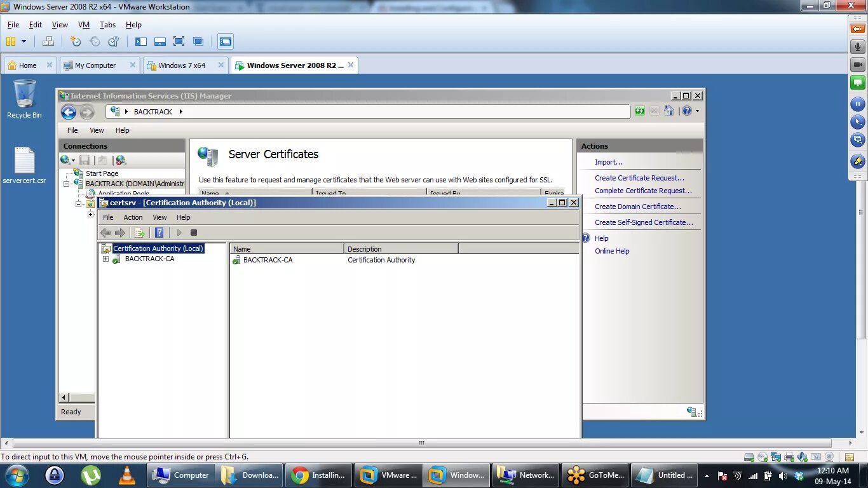Click the IIS Manager back arrow
This screenshot has height=488, width=868.
point(69,112)
